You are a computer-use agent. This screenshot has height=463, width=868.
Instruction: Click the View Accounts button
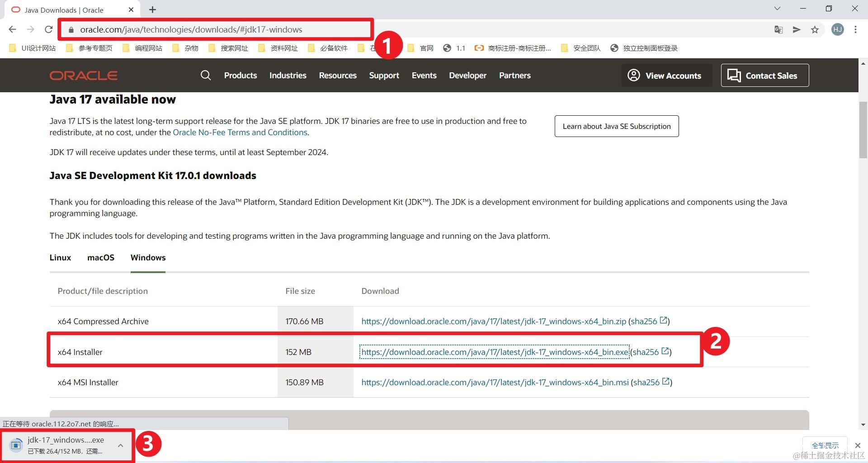[666, 76]
